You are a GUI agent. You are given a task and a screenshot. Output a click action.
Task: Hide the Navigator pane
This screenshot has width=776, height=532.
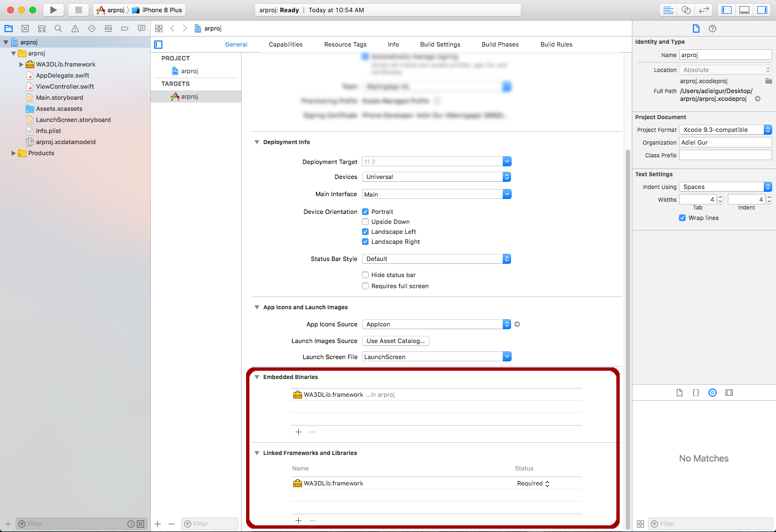[x=727, y=10]
